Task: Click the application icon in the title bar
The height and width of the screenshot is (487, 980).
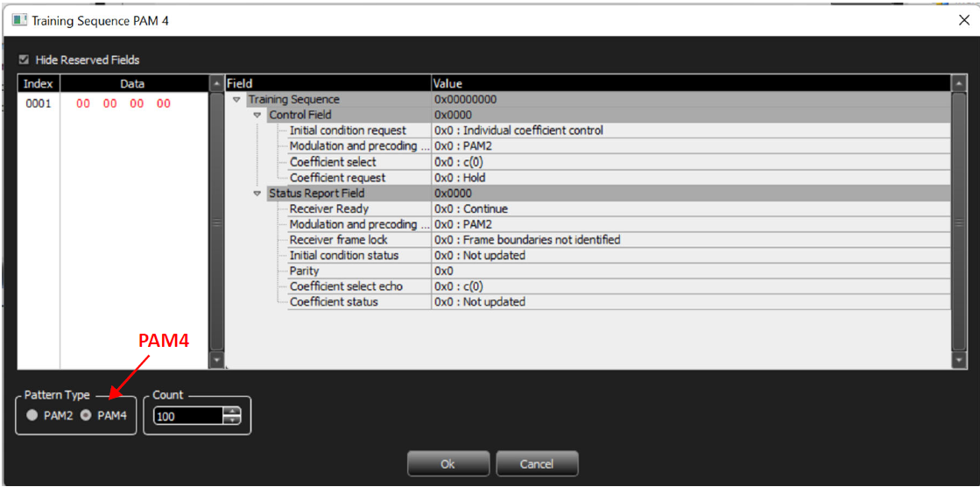Action: 18,20
